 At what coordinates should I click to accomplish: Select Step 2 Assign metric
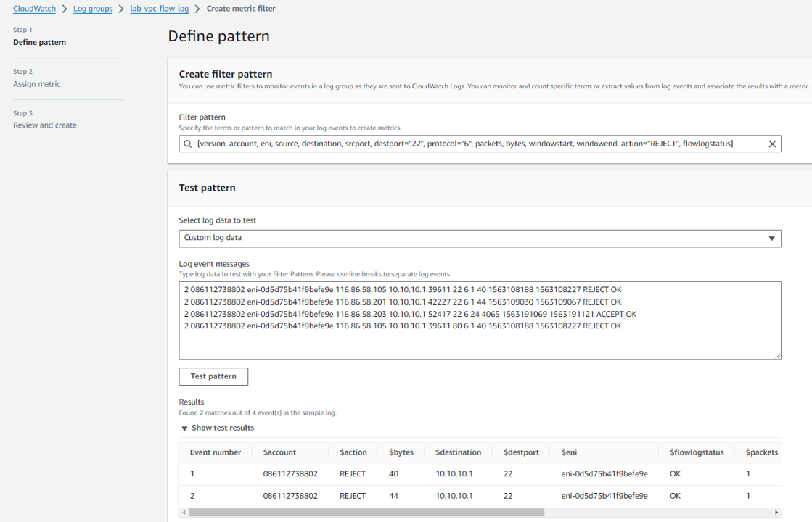pyautogui.click(x=36, y=84)
